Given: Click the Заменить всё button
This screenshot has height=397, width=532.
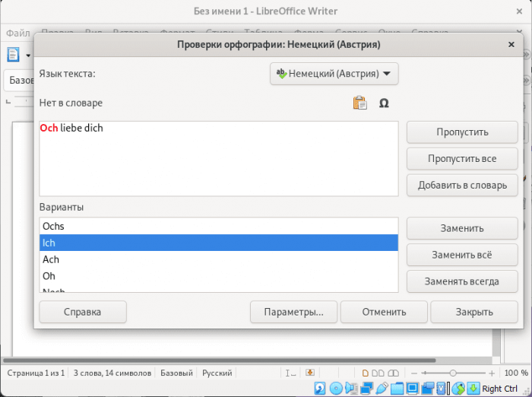Looking at the screenshot, I should point(462,255).
